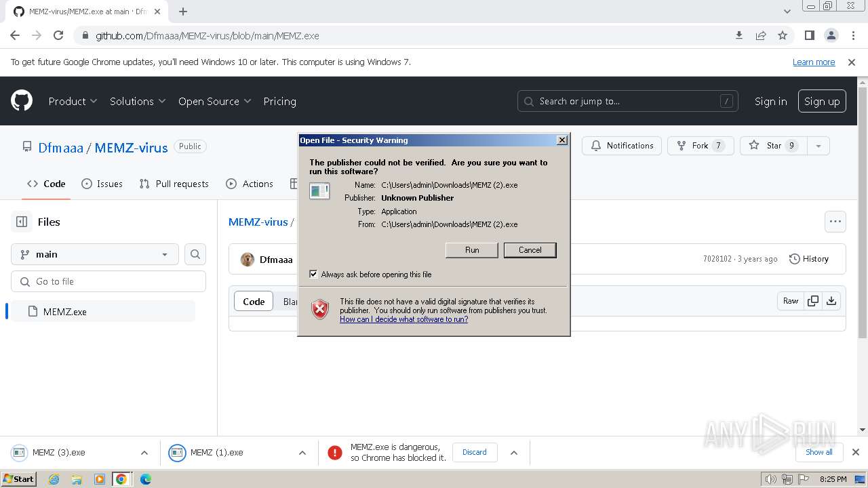Uncheck Always ask before opening this file

(313, 274)
